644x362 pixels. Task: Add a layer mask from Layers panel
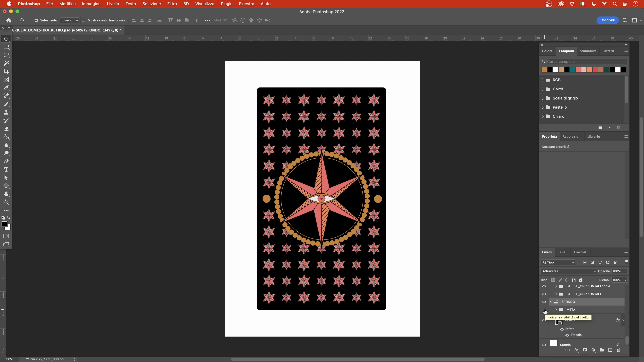point(584,350)
